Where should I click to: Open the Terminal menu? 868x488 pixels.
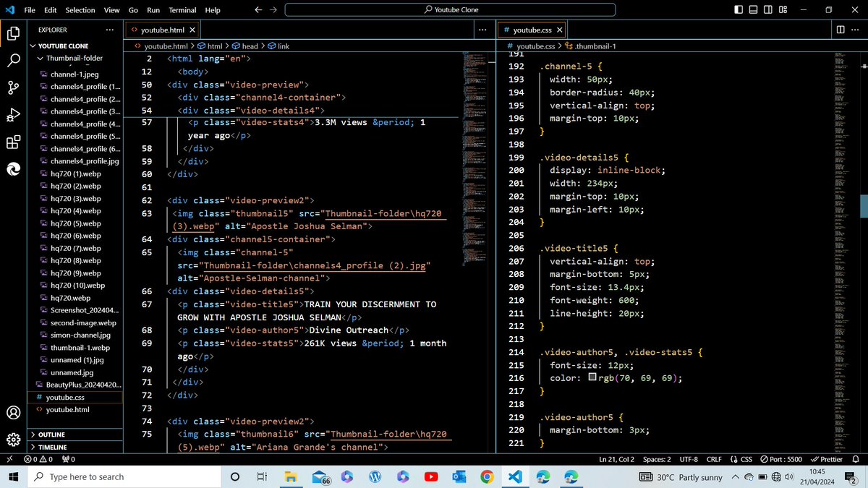coord(183,10)
